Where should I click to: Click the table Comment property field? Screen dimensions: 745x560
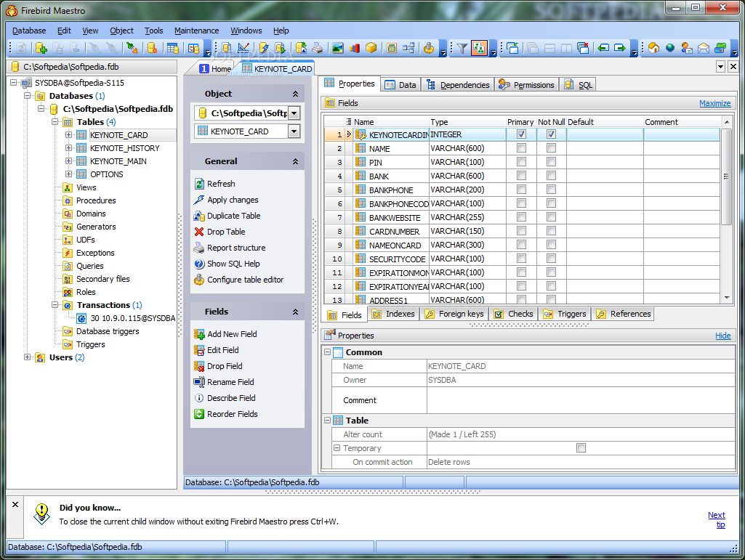(581, 400)
